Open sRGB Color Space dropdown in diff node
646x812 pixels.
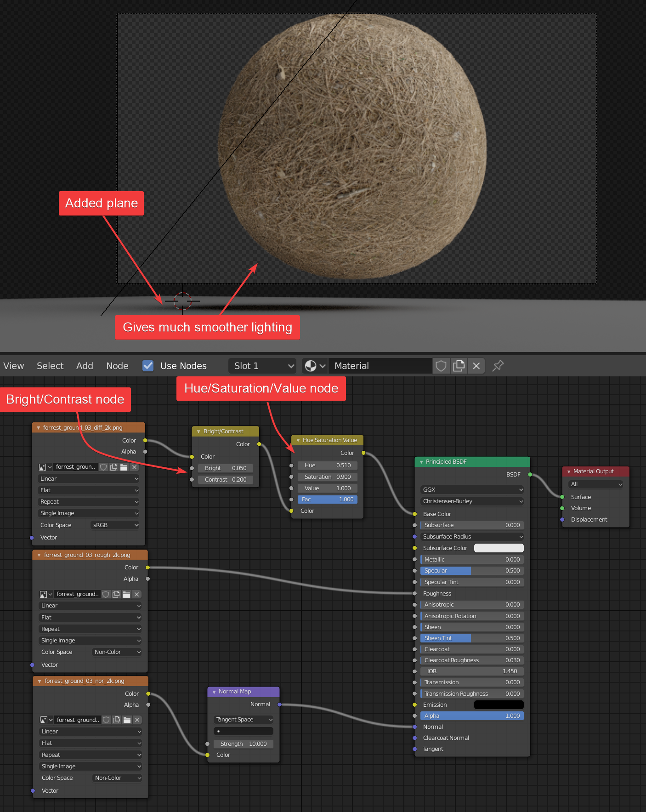(x=115, y=525)
